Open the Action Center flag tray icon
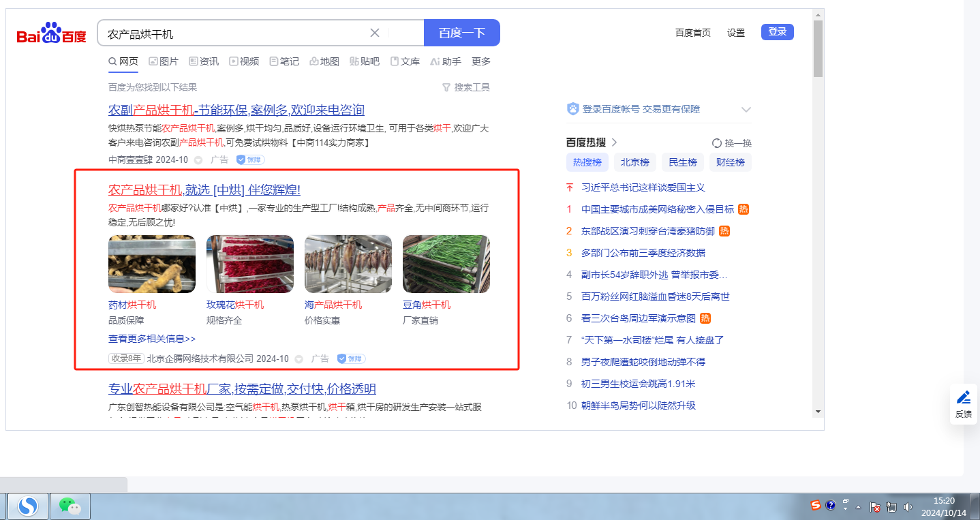 tap(876, 507)
